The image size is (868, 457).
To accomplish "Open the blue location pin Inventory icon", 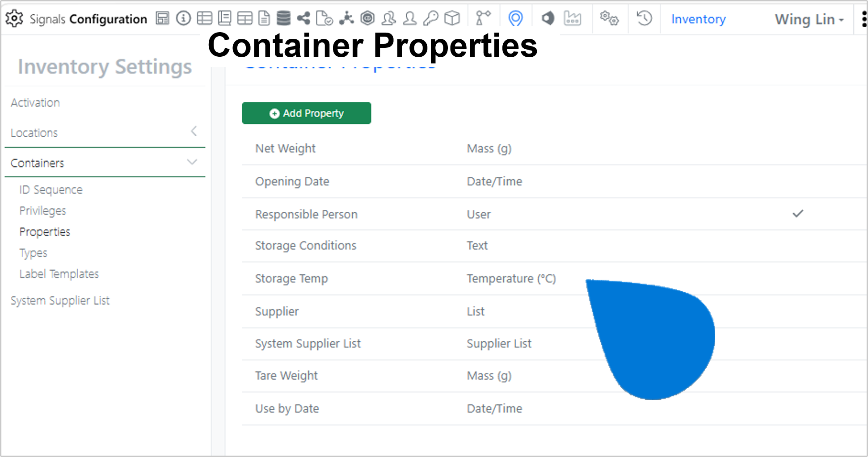I will point(515,18).
